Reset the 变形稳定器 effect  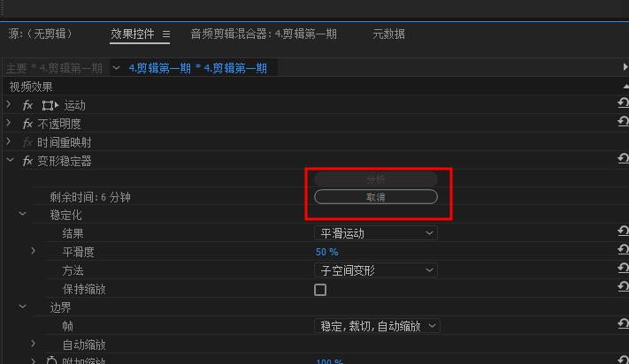coord(623,158)
